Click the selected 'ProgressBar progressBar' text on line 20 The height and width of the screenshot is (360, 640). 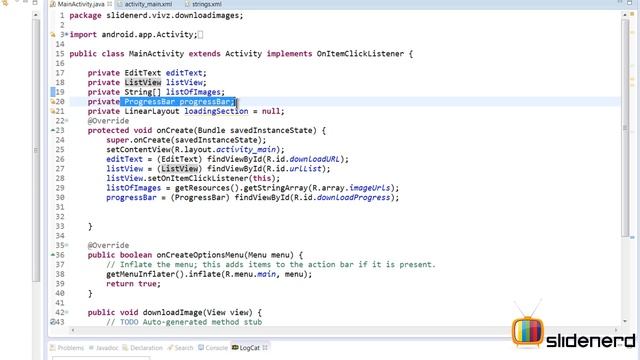tap(178, 102)
